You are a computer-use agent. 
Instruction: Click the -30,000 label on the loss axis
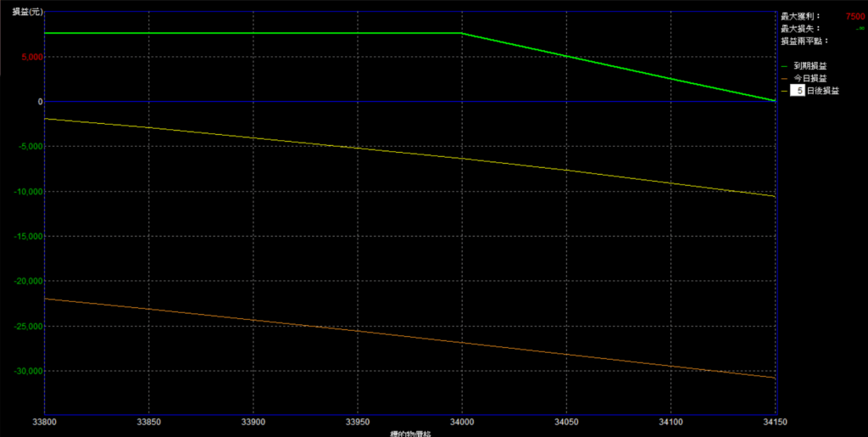(x=24, y=371)
